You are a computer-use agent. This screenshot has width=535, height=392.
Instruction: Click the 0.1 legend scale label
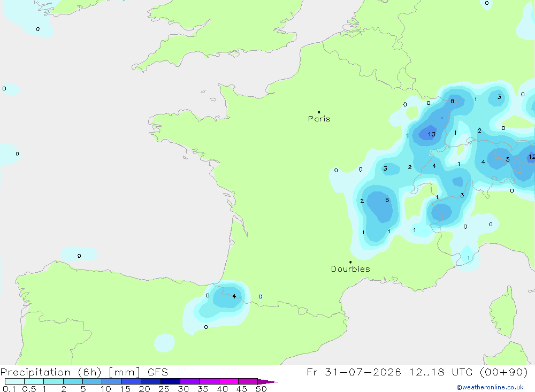(x=9, y=389)
